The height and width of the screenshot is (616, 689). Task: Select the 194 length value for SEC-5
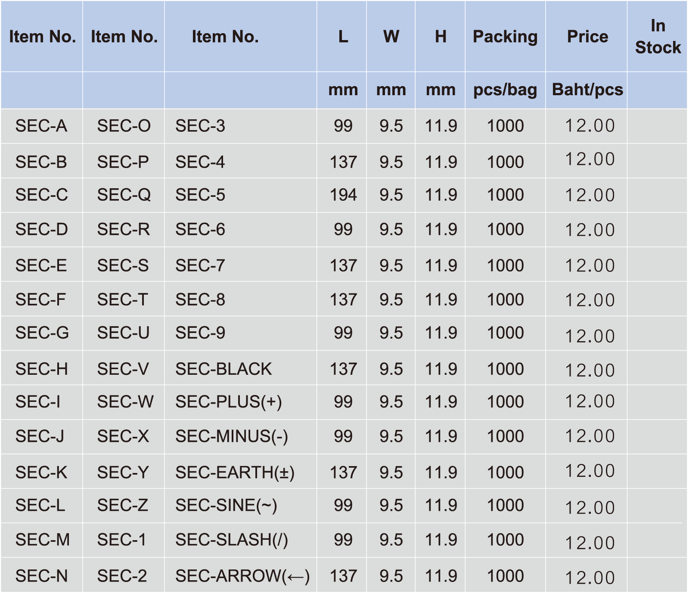click(343, 195)
